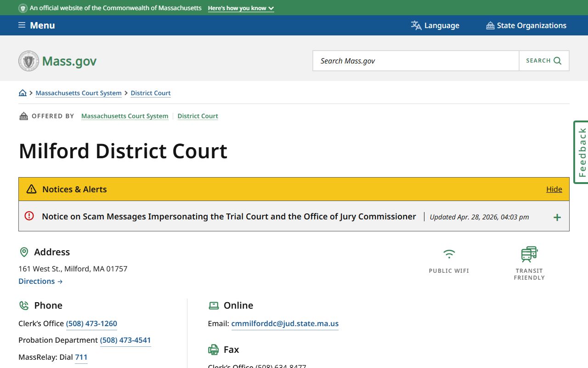Email cmmilforddc@jud.state.ma.us

coord(285,323)
